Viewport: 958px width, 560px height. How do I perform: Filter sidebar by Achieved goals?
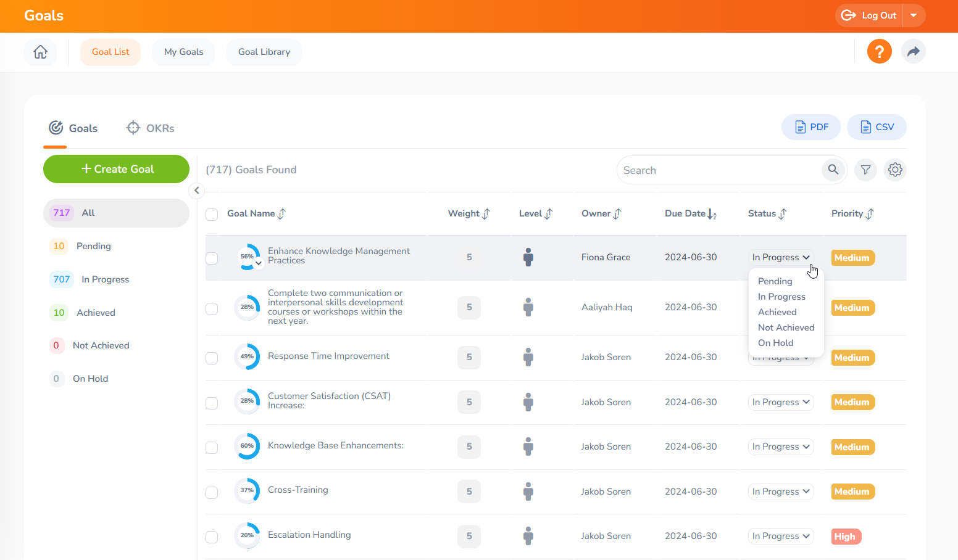tap(116, 313)
